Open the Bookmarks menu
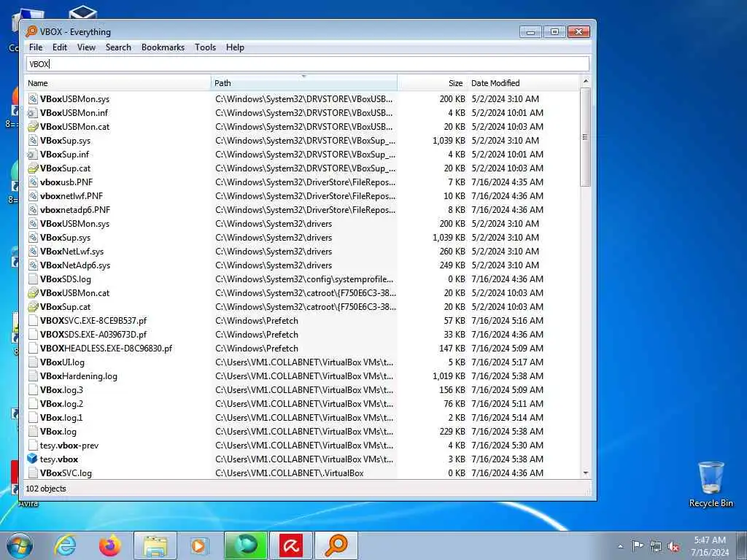Screen dimensions: 747x560 pyautogui.click(x=163, y=47)
